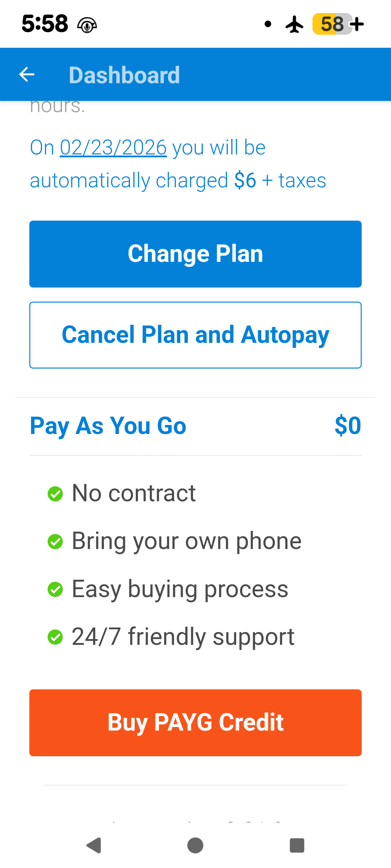Tap the Pay As You Go heading
Viewport: 391px width, 868px height.
coord(108,426)
